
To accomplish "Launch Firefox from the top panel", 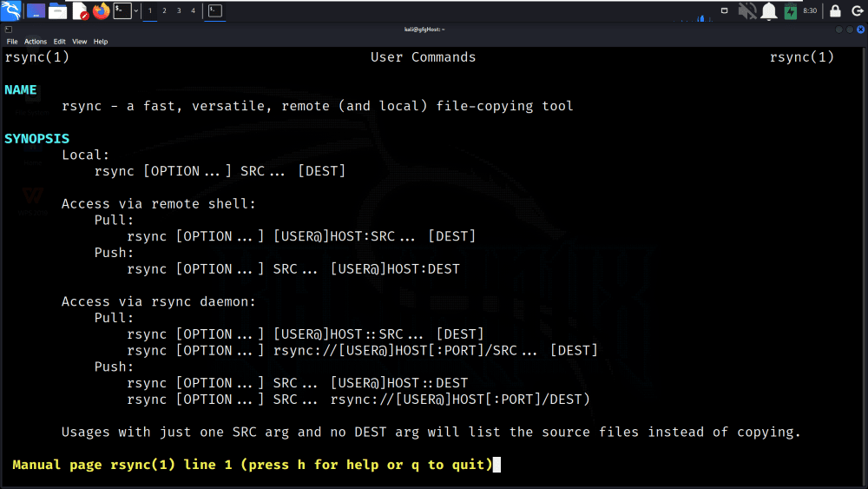I will click(102, 10).
